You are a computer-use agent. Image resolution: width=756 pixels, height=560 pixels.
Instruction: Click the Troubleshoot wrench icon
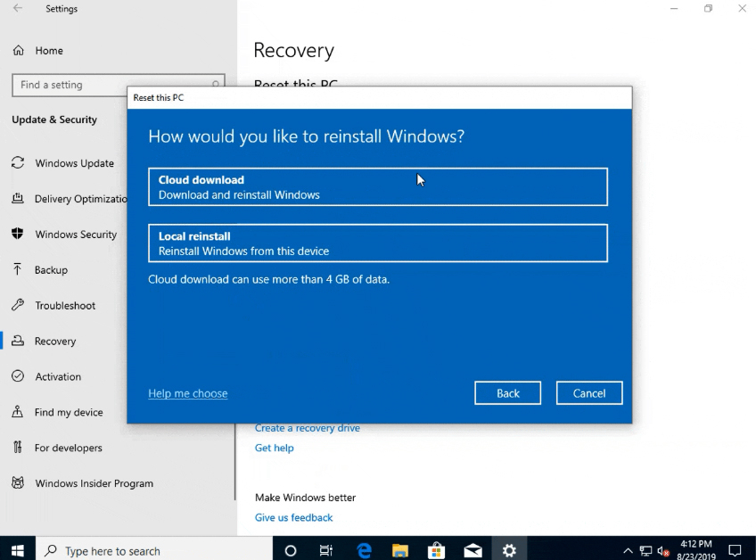[x=18, y=305]
